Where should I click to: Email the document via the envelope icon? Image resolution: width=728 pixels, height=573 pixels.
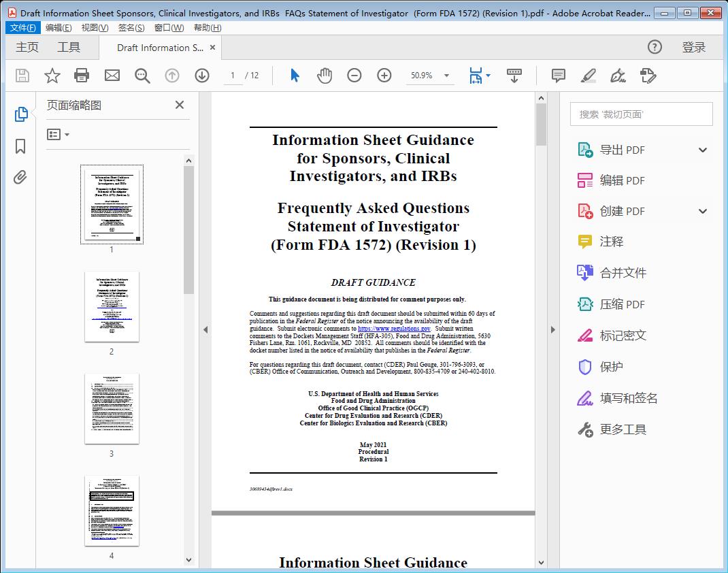pos(112,76)
